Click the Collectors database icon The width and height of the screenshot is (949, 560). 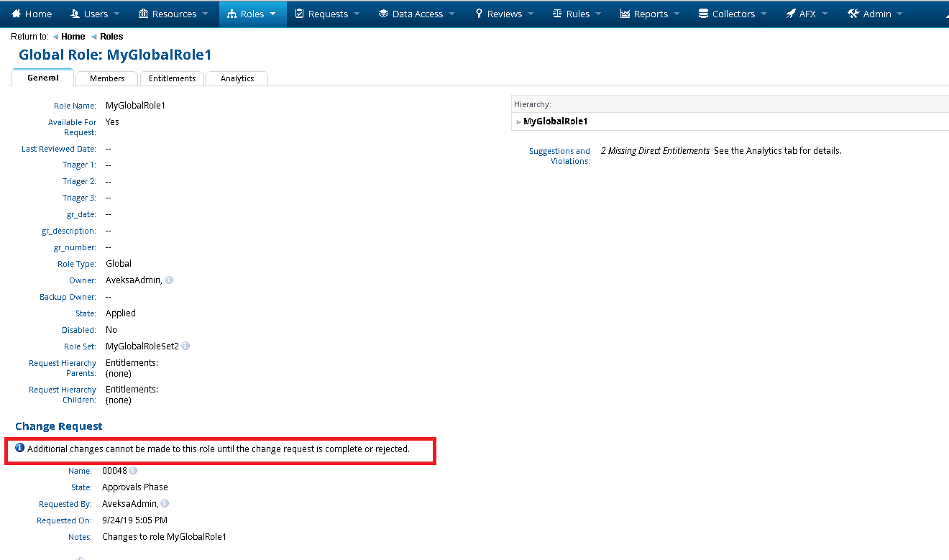703,14
